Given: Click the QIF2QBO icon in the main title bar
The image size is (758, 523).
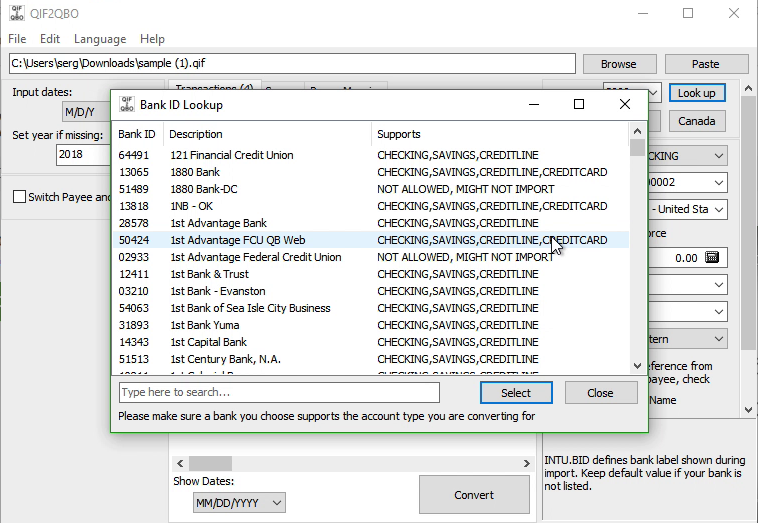Looking at the screenshot, I should click(x=17, y=13).
